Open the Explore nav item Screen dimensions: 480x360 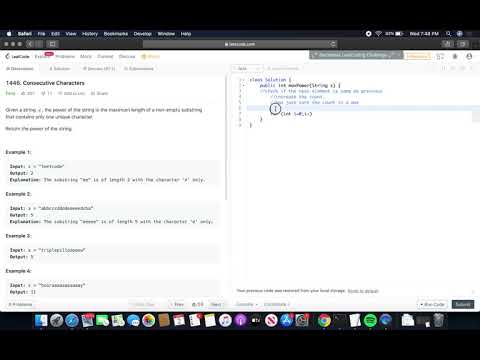coord(41,56)
